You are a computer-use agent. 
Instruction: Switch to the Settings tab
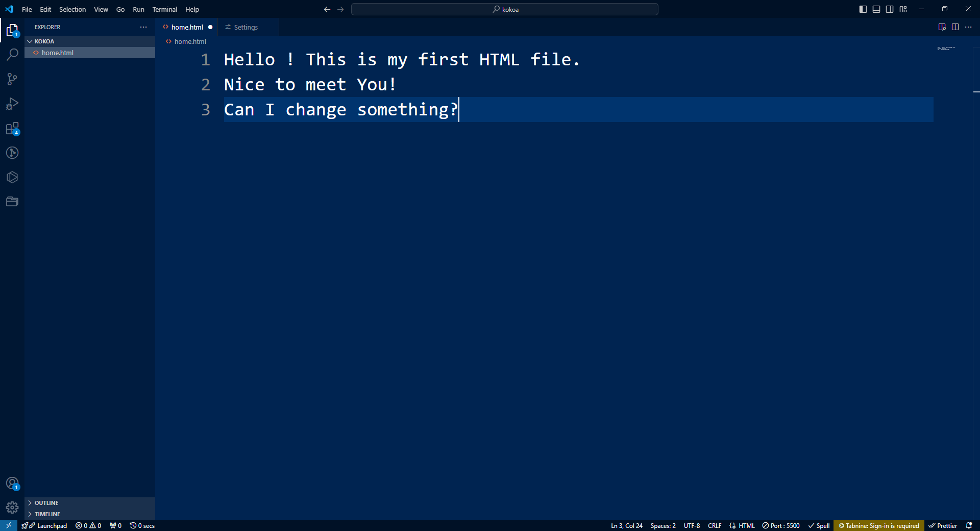(246, 27)
